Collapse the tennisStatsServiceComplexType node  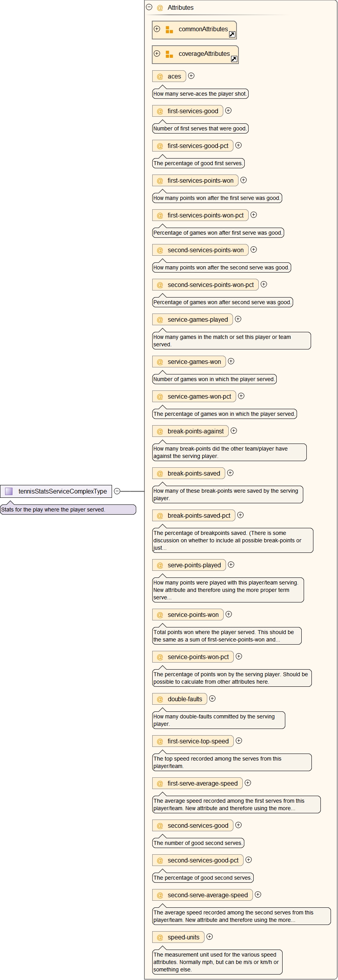click(x=117, y=491)
